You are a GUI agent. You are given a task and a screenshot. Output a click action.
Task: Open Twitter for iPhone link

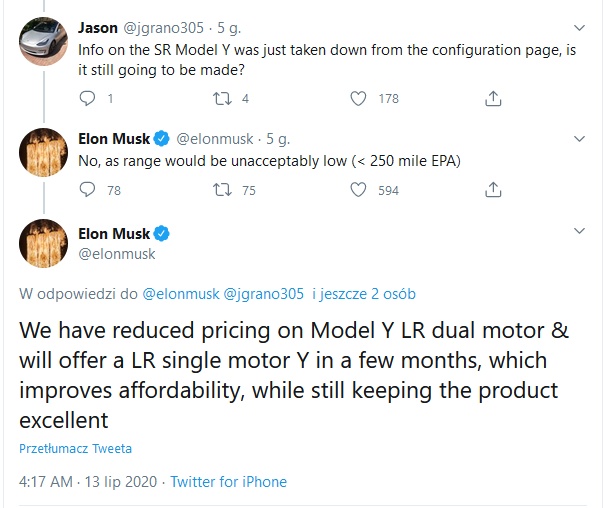point(229,482)
